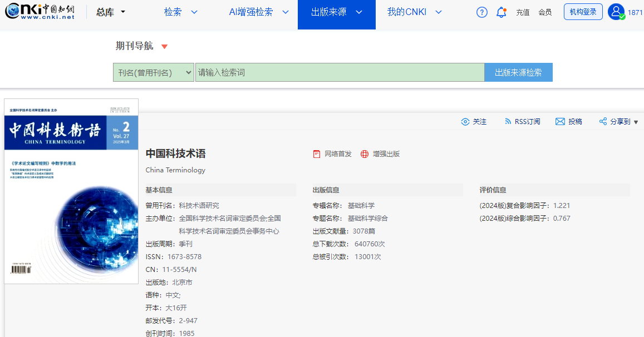The image size is (644, 337).
Task: Click the 分享到 link
Action: [620, 121]
